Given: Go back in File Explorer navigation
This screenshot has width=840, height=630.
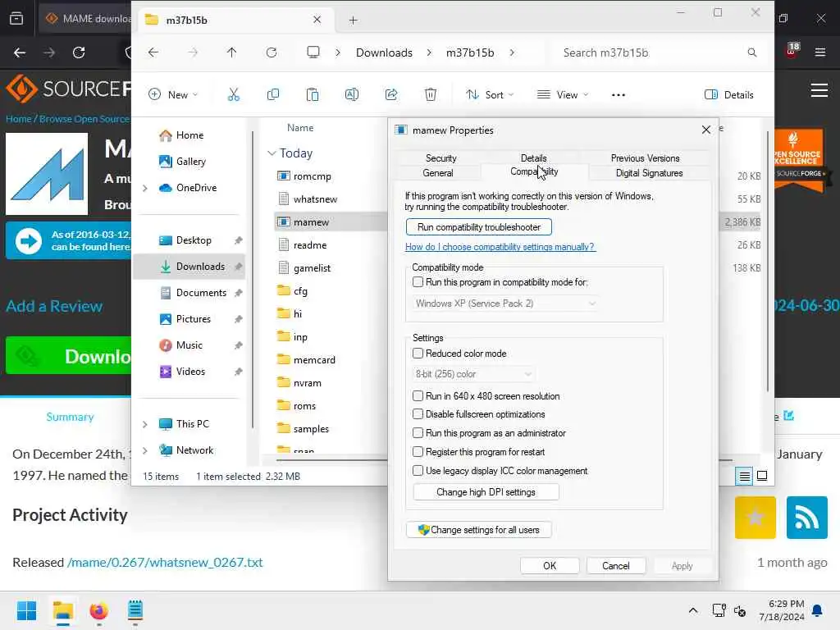Looking at the screenshot, I should point(153,52).
